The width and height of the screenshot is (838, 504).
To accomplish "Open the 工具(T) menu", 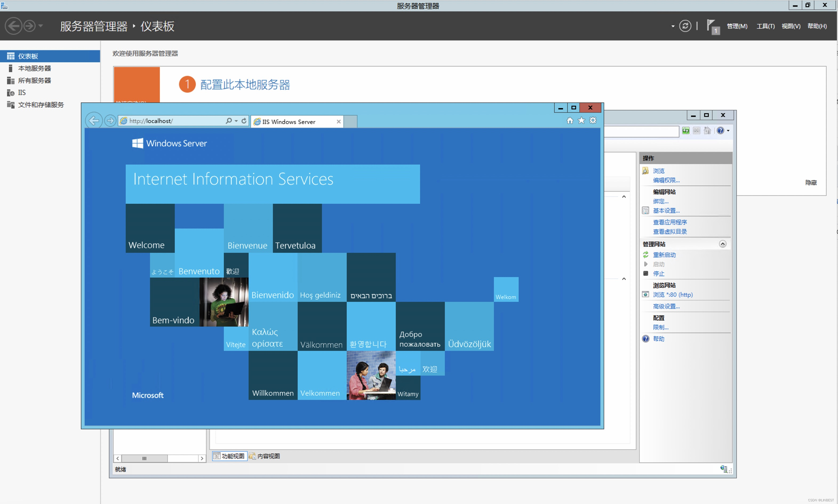I will click(x=765, y=26).
